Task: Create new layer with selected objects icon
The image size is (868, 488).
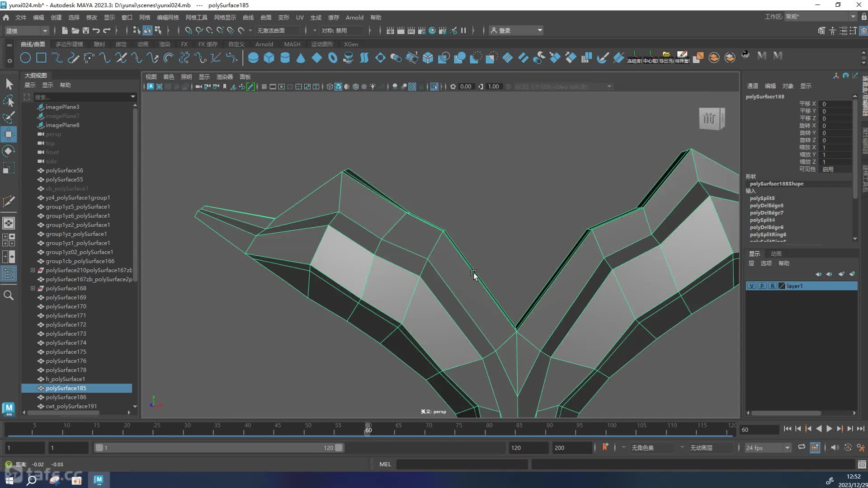Action: 852,274
